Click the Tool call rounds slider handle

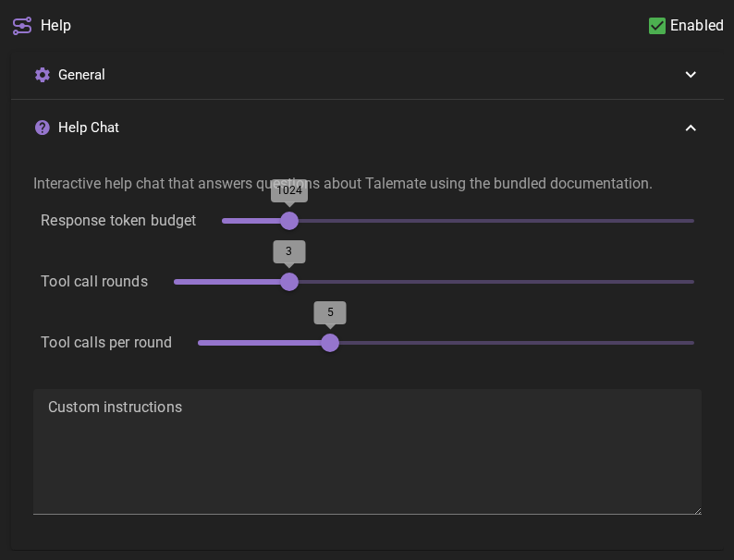pos(289,282)
